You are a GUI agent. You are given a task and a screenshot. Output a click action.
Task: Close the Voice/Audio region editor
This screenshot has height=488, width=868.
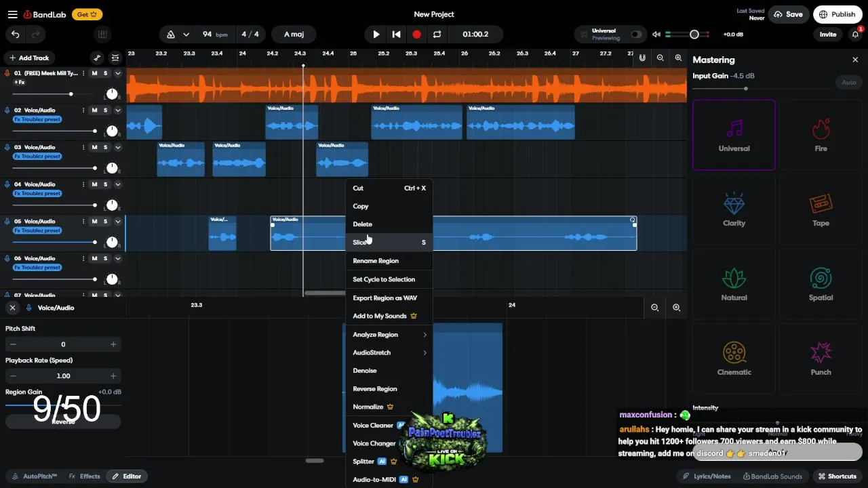(x=12, y=308)
